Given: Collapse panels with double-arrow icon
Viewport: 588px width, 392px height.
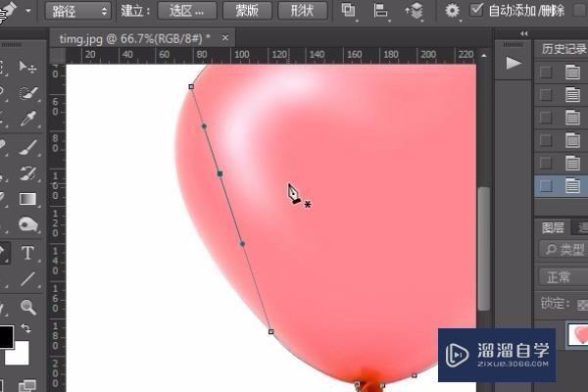Looking at the screenshot, I should point(524,34).
